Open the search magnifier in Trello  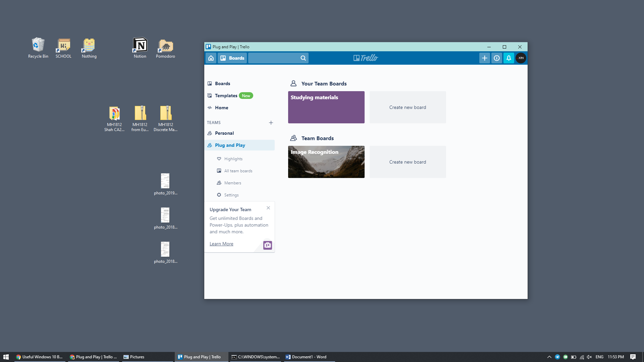[x=303, y=58]
